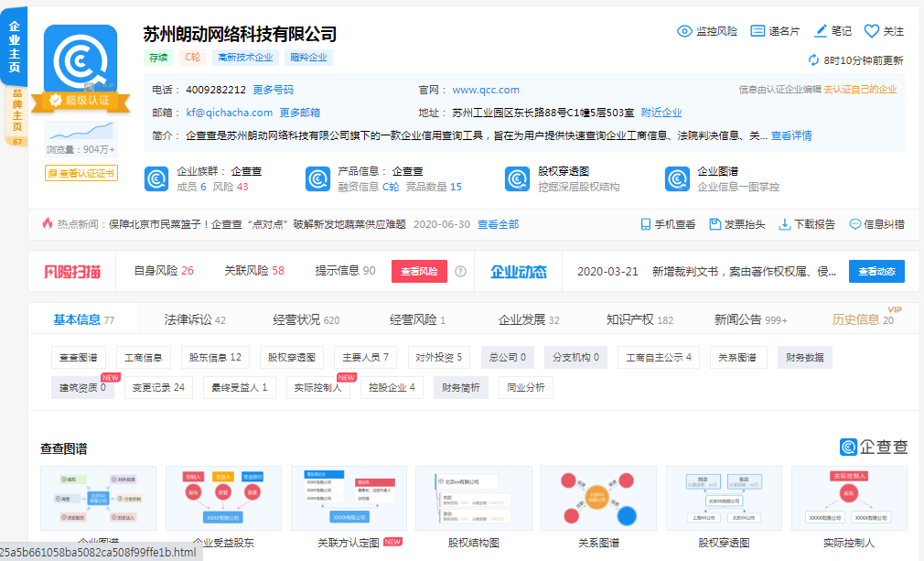Click the help question mark icon
This screenshot has height=561, width=924.
click(461, 271)
